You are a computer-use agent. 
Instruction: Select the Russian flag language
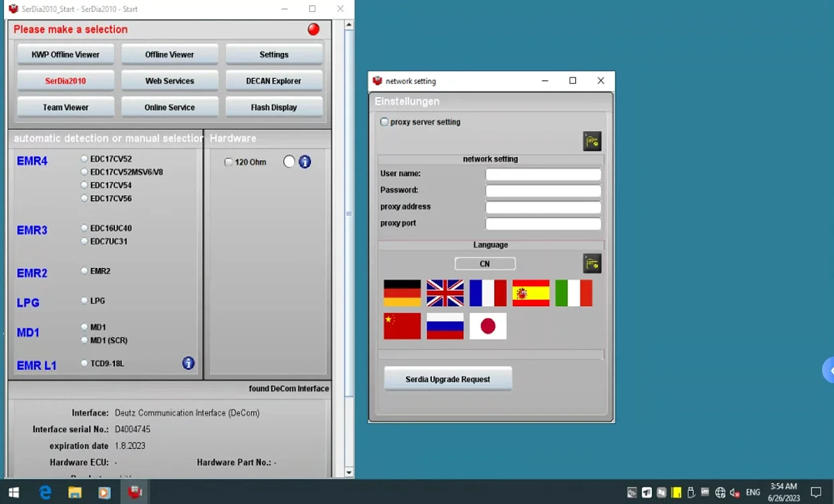(445, 326)
